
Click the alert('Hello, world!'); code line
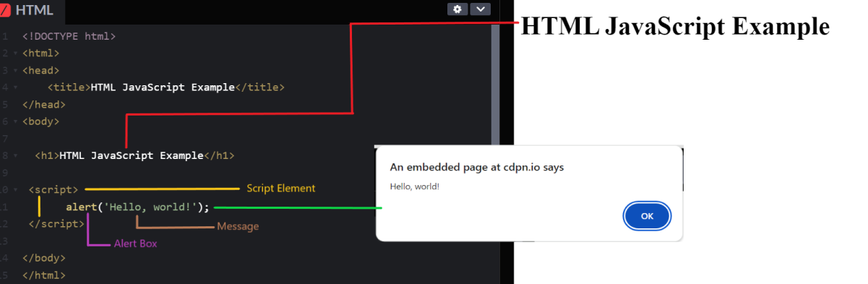coord(137,207)
